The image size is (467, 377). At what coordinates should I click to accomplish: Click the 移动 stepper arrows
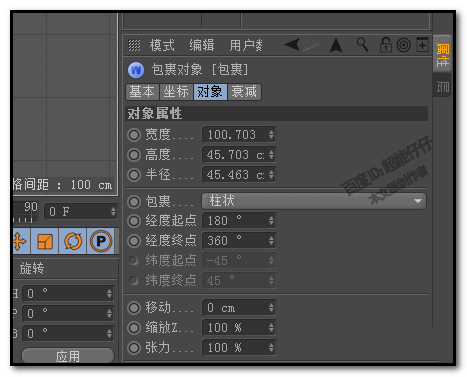[271, 308]
